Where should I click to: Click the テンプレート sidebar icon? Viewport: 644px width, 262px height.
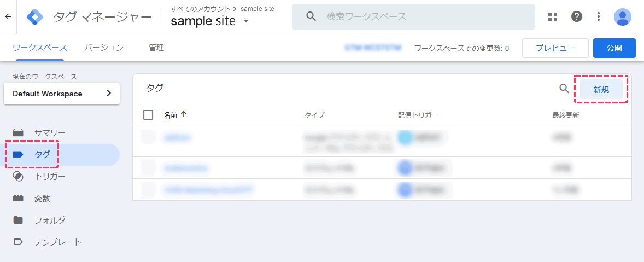(x=18, y=242)
